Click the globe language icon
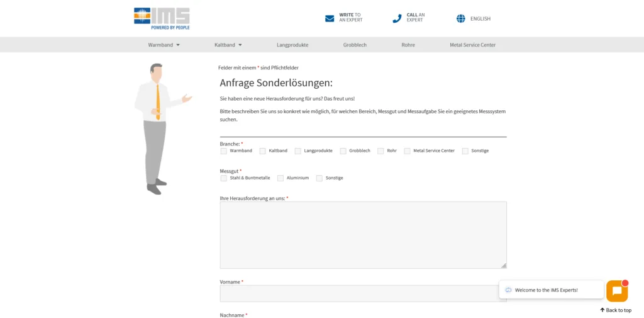This screenshot has height=318, width=644. (461, 18)
